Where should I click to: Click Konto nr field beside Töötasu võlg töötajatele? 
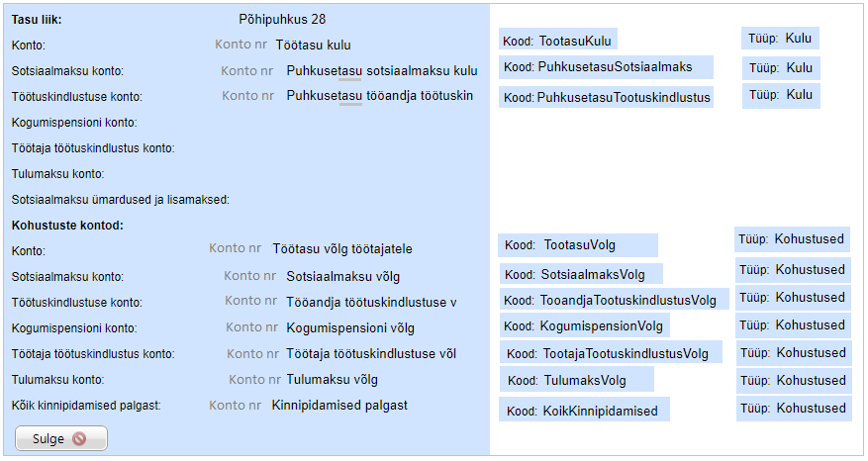235,249
